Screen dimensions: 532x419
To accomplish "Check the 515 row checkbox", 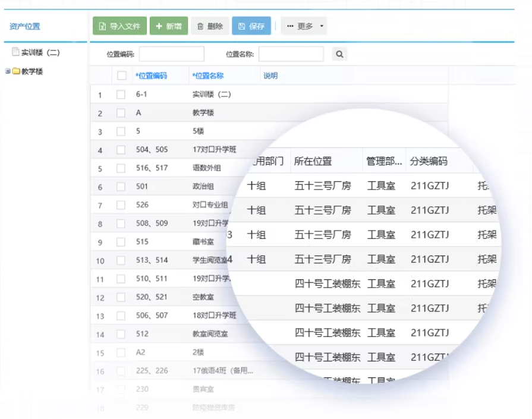I will pyautogui.click(x=121, y=242).
